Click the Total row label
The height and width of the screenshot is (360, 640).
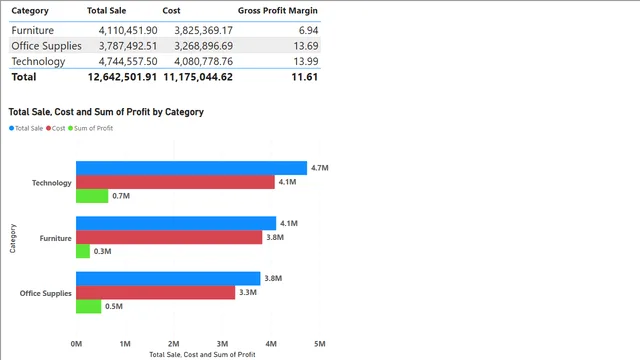24,77
